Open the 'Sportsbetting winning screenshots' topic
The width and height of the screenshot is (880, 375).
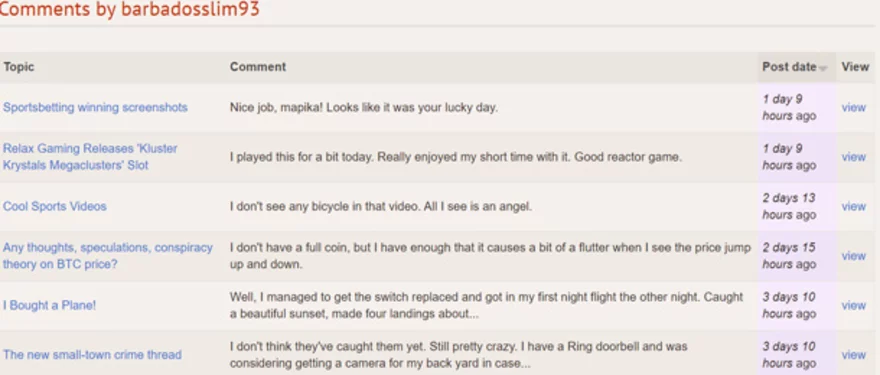[x=95, y=107]
